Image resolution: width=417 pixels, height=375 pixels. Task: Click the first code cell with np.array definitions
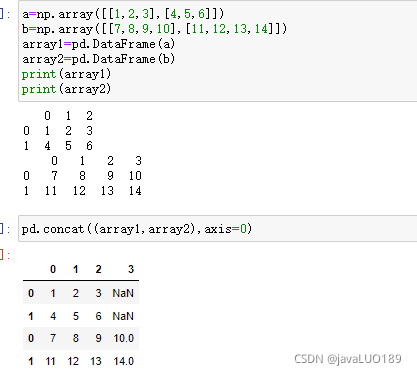coord(218,51)
